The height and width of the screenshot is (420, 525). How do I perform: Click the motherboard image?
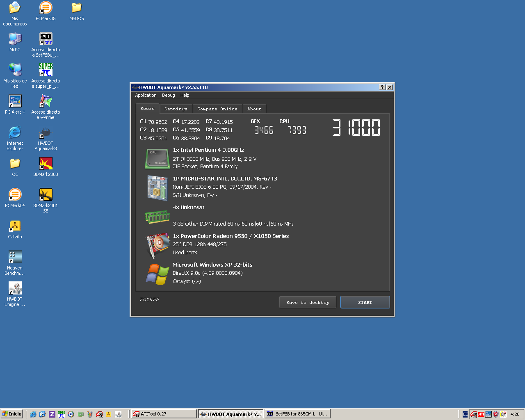click(157, 188)
